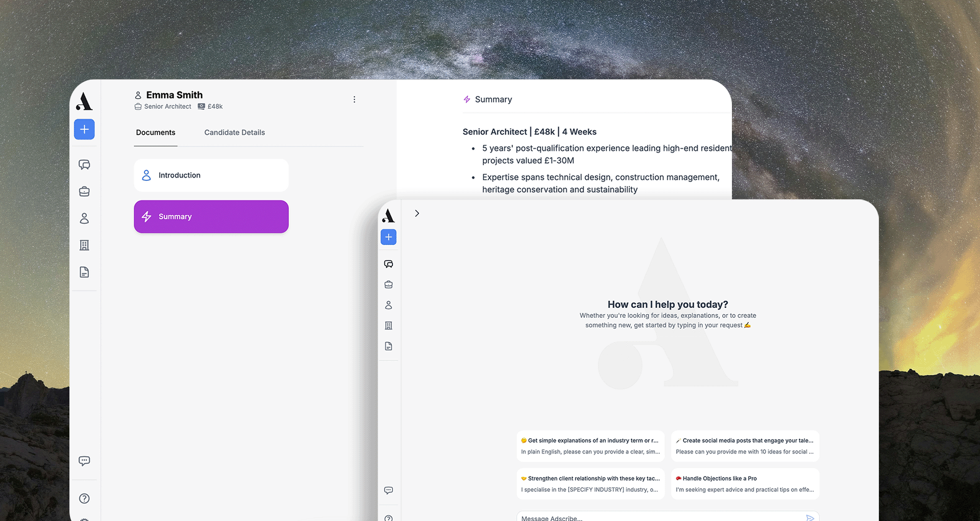Click the £48k salary label

[x=215, y=106]
